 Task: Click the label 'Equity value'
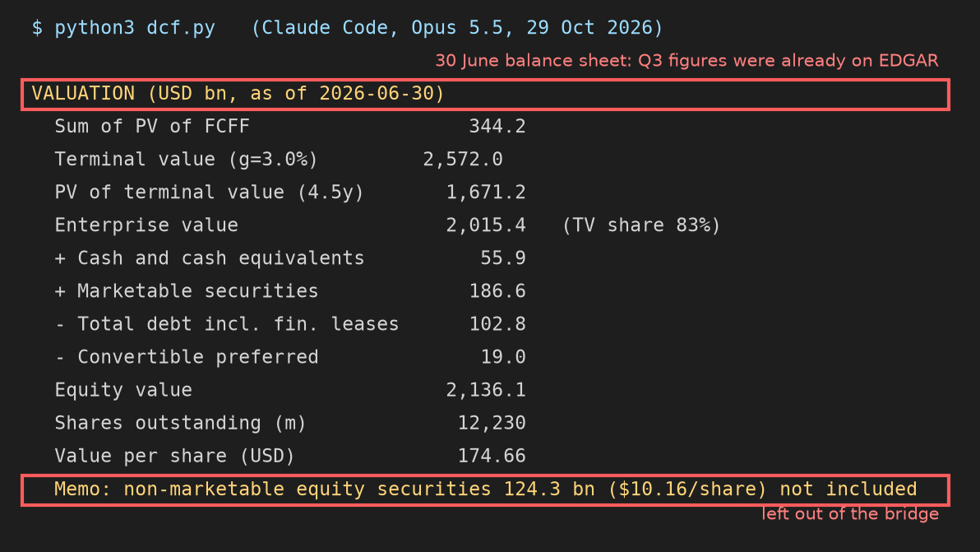(x=123, y=390)
